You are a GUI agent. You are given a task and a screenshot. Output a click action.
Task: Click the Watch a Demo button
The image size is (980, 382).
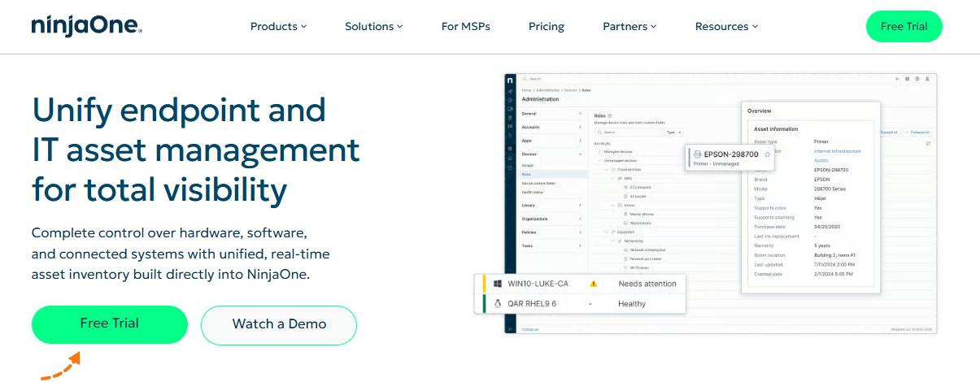[279, 324]
